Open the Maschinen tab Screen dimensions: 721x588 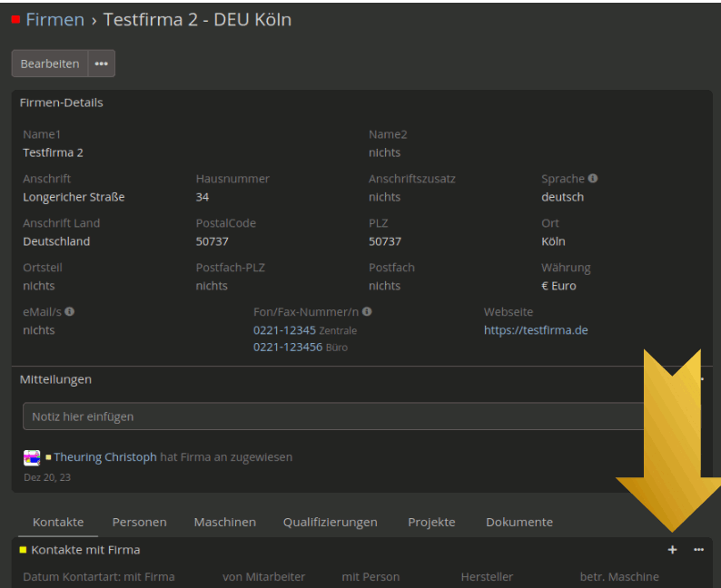(x=224, y=522)
